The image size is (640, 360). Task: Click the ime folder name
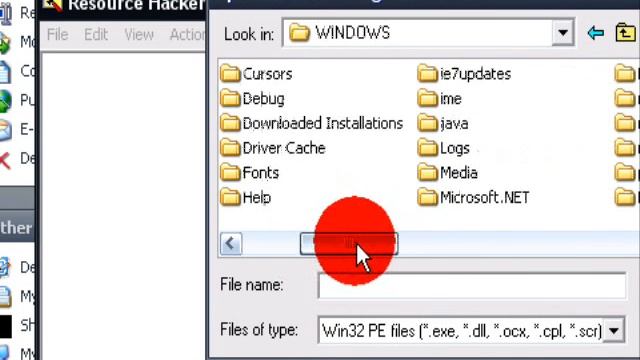451,99
